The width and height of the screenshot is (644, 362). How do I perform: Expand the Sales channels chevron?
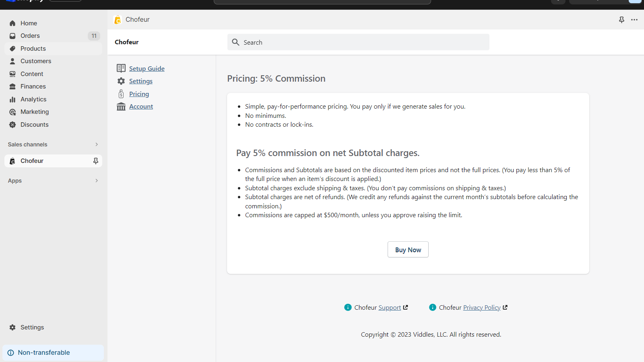point(97,144)
